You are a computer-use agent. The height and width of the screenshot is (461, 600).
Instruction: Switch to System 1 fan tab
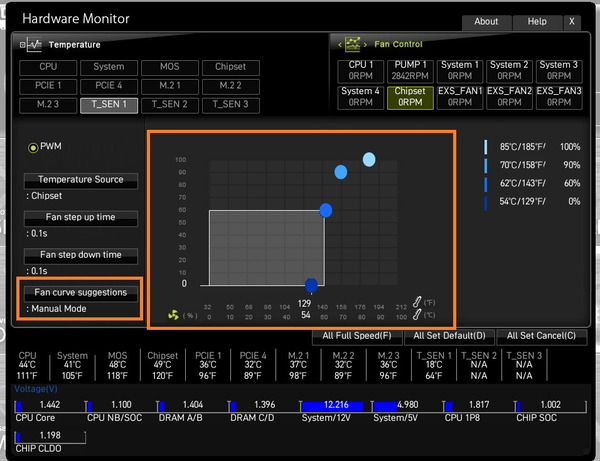tap(460, 71)
